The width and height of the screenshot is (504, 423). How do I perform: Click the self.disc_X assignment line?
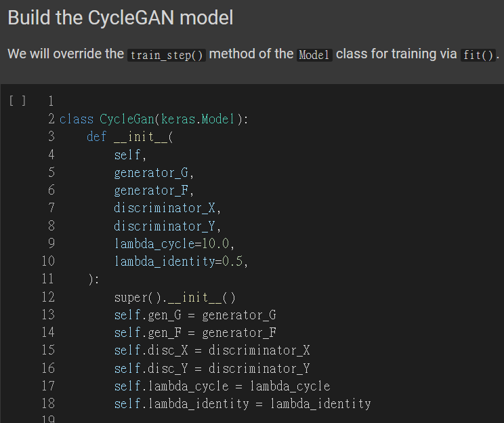(211, 350)
